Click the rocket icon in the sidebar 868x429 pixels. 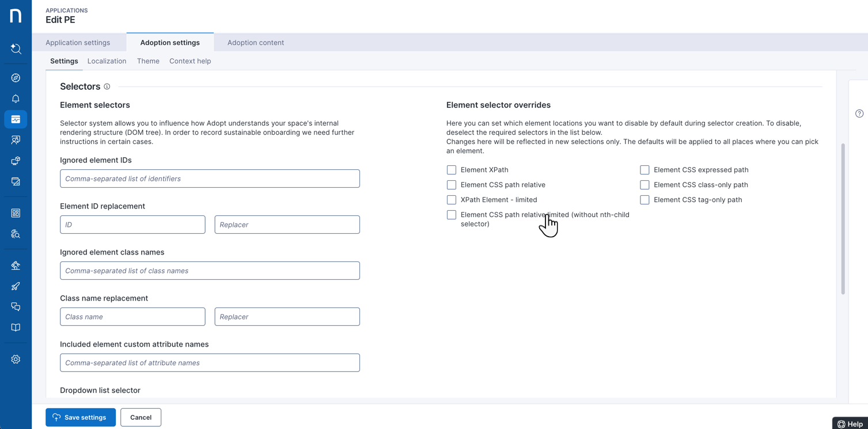[16, 286]
